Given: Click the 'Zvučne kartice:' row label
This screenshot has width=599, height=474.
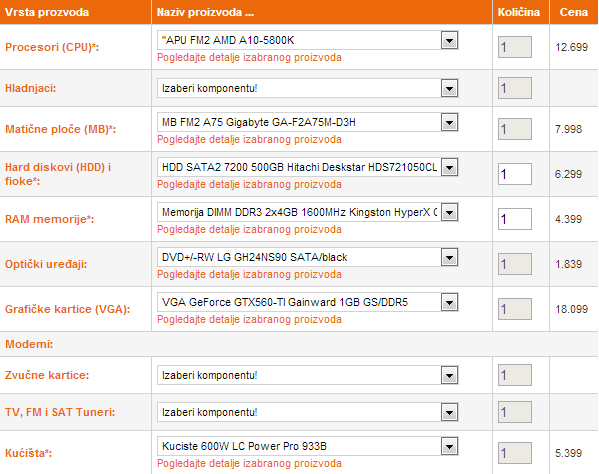Looking at the screenshot, I should coord(47,375).
